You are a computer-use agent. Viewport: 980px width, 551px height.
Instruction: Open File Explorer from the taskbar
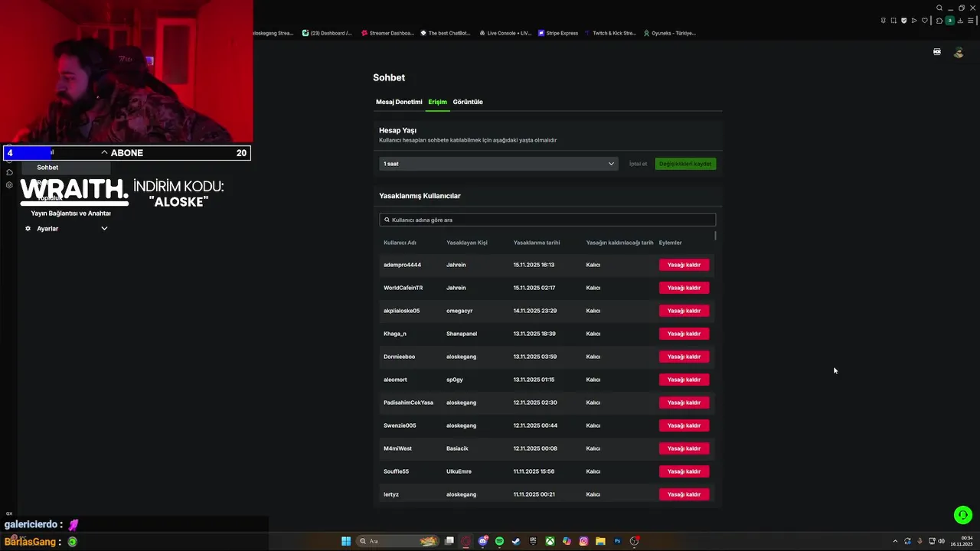tap(600, 541)
